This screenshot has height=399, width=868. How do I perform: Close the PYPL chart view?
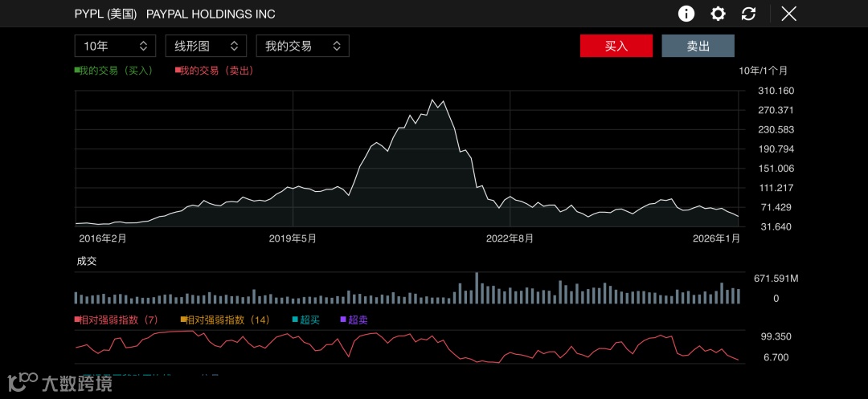(789, 14)
